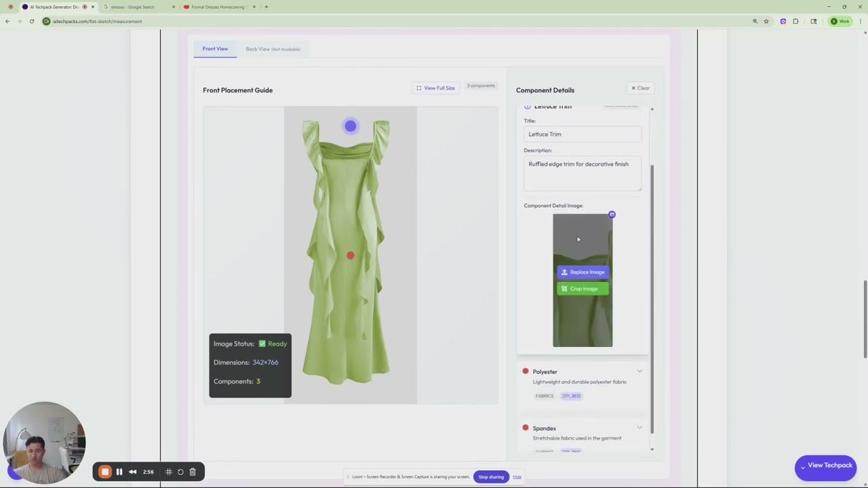Click the Loom webcam bubble
Image resolution: width=868 pixels, height=488 pixels.
[x=45, y=443]
